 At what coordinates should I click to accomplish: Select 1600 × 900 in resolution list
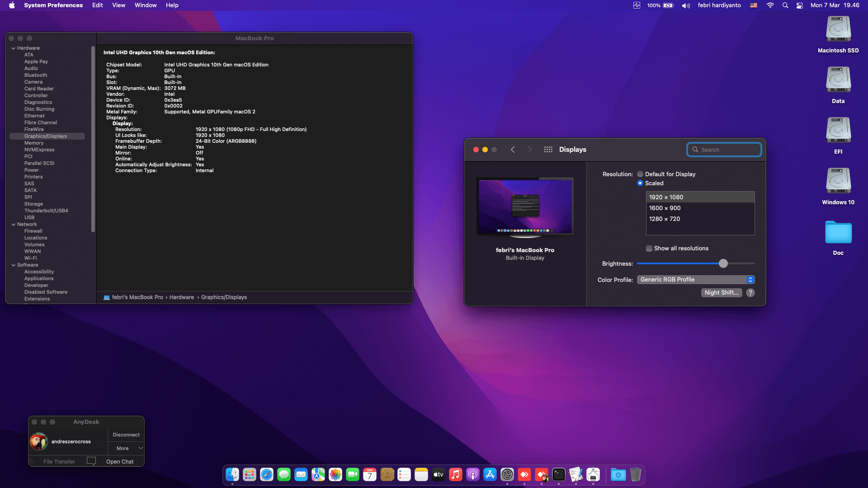click(x=700, y=208)
